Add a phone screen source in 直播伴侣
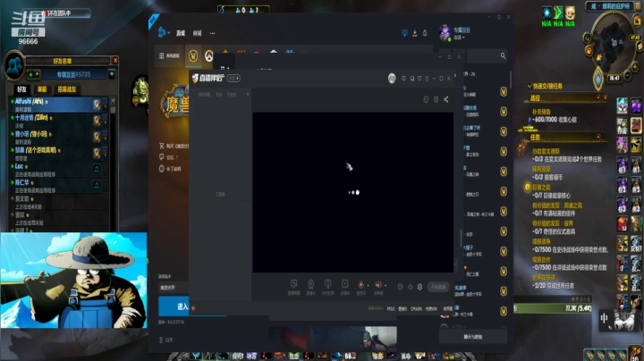Viewport: 644px width, 361px height. point(327,287)
